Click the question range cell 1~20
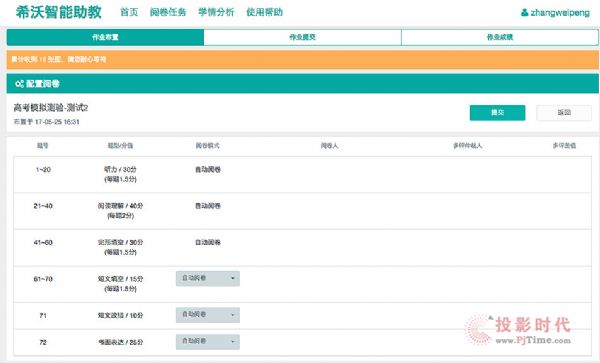The image size is (600, 363). click(43, 169)
